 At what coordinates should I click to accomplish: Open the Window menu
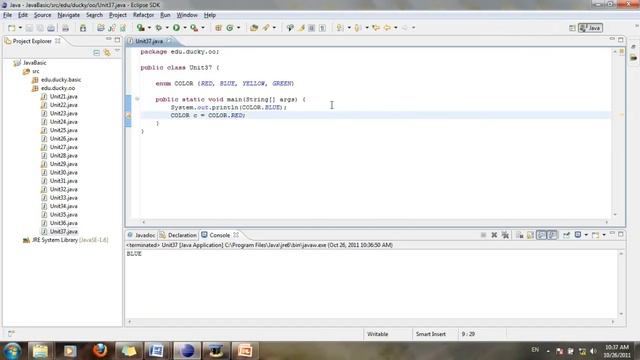(x=187, y=15)
